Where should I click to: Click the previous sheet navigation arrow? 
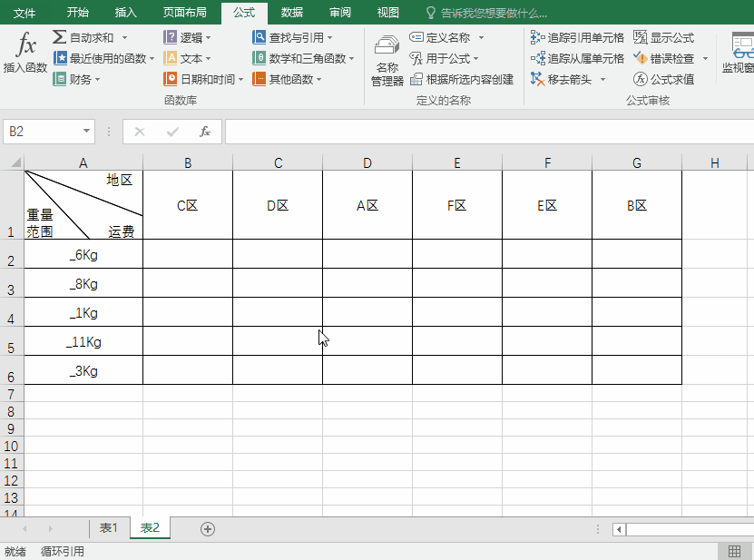coord(24,529)
